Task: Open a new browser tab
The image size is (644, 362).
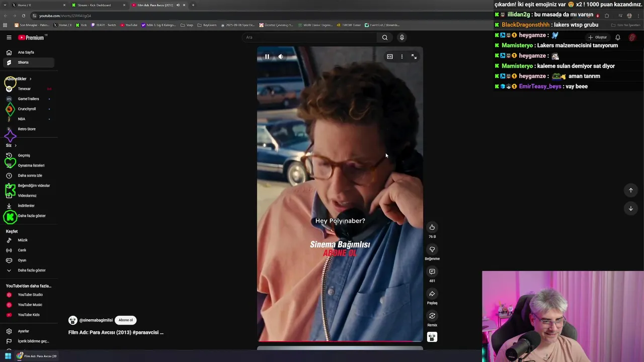Action: tap(193, 5)
